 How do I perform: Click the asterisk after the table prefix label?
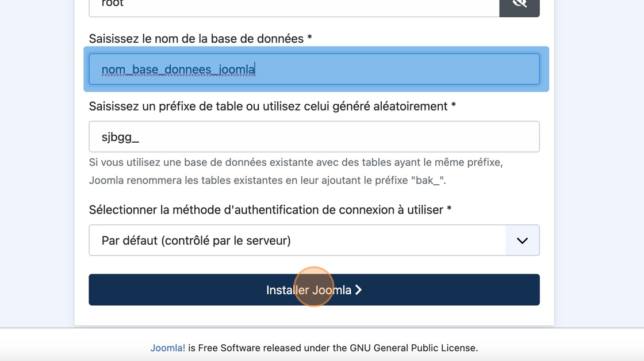[x=453, y=107]
